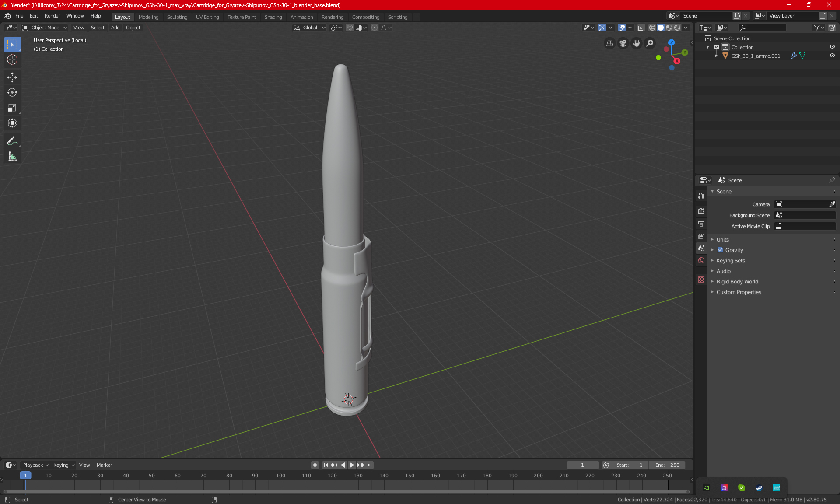Open the Render properties tab
This screenshot has height=504, width=840.
pos(701,211)
